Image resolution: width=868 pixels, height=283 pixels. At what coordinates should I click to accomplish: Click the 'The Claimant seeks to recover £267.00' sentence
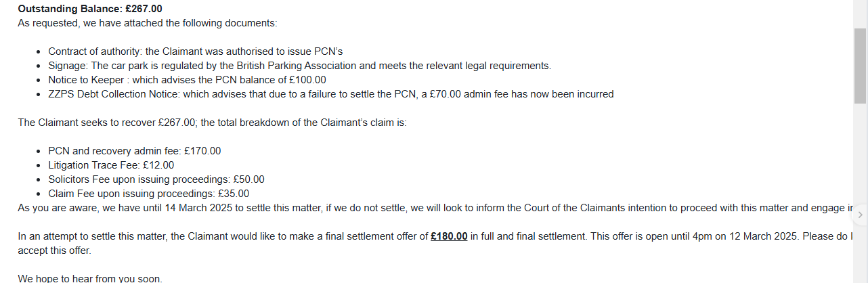(x=212, y=123)
